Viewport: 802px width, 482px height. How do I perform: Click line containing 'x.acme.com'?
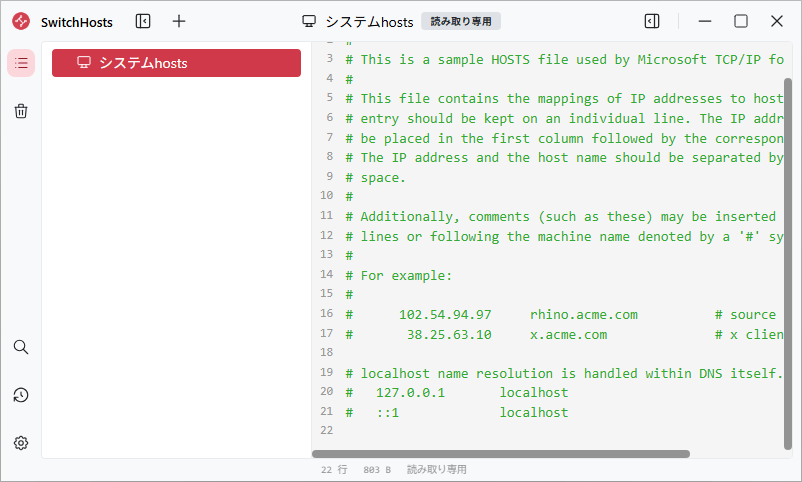click(564, 335)
